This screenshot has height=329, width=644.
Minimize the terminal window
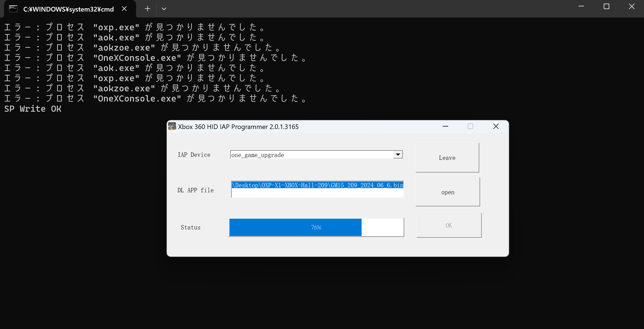click(x=581, y=6)
